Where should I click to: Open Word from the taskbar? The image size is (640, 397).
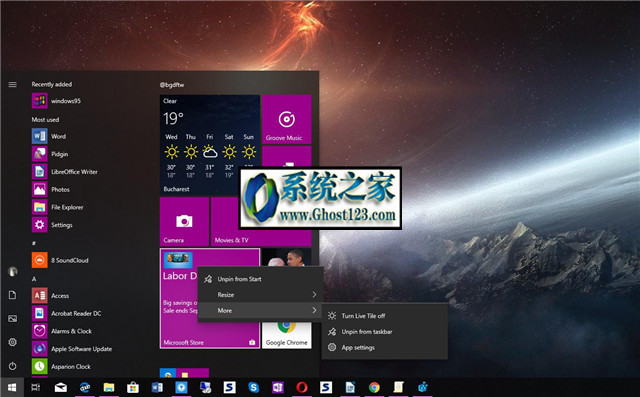(x=157, y=387)
